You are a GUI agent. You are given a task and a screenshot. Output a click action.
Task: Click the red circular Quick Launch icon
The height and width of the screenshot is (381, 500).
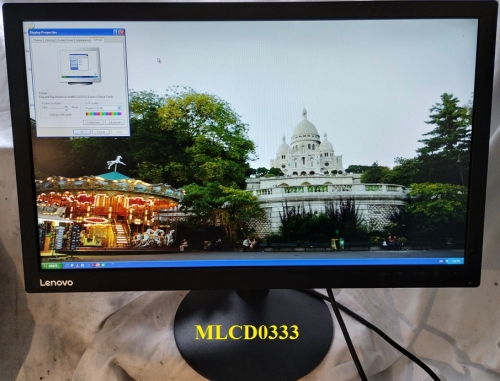pyautogui.click(x=93, y=265)
